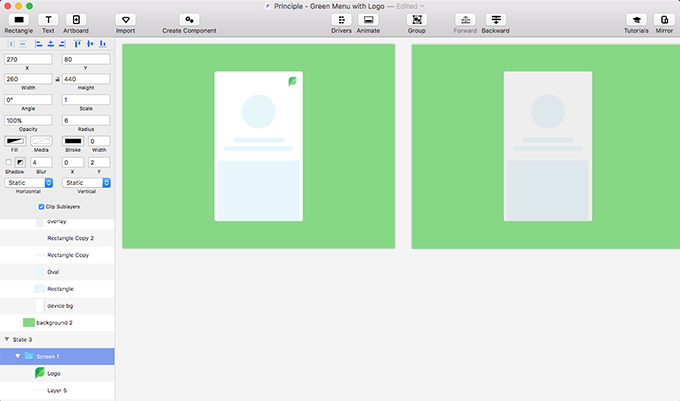Image resolution: width=680 pixels, height=401 pixels.
Task: Collapse the State 3 group
Action: (7, 340)
